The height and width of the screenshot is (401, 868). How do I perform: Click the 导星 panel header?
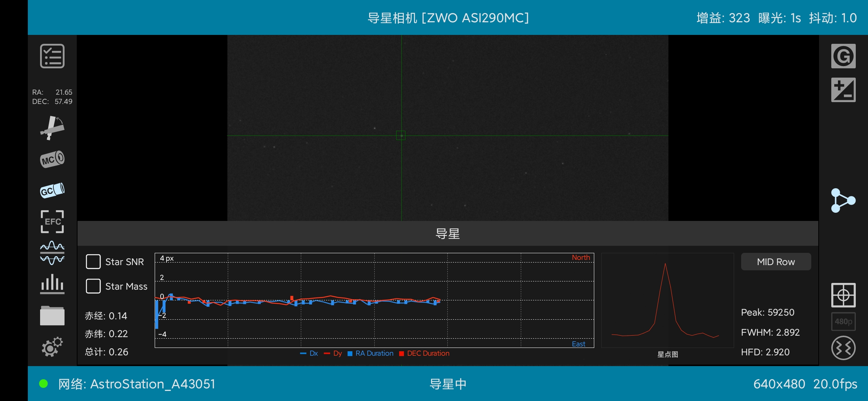pyautogui.click(x=447, y=234)
